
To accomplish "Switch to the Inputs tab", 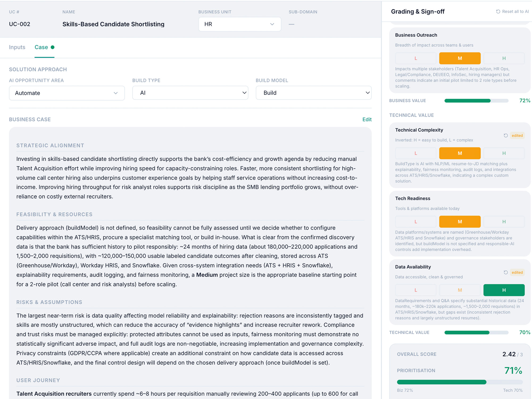I will tap(17, 47).
